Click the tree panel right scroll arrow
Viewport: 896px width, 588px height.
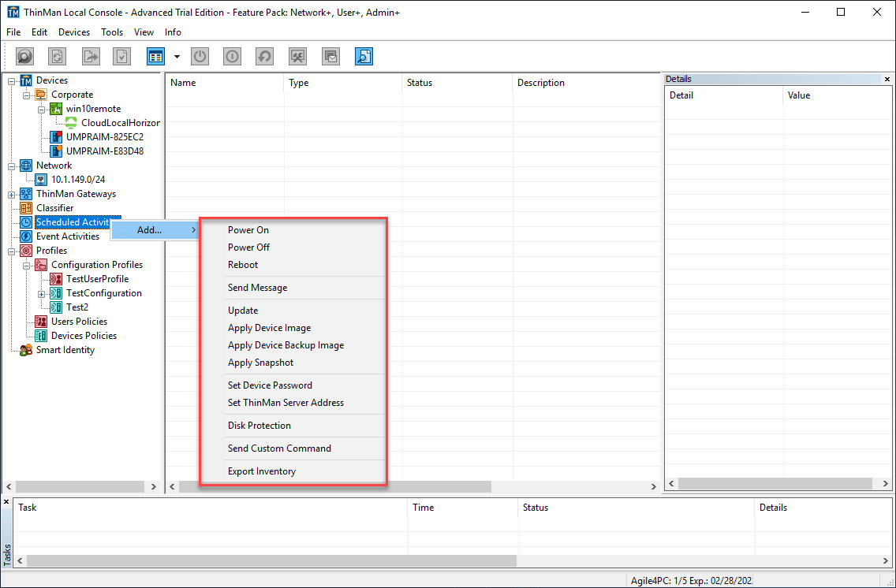click(x=153, y=487)
